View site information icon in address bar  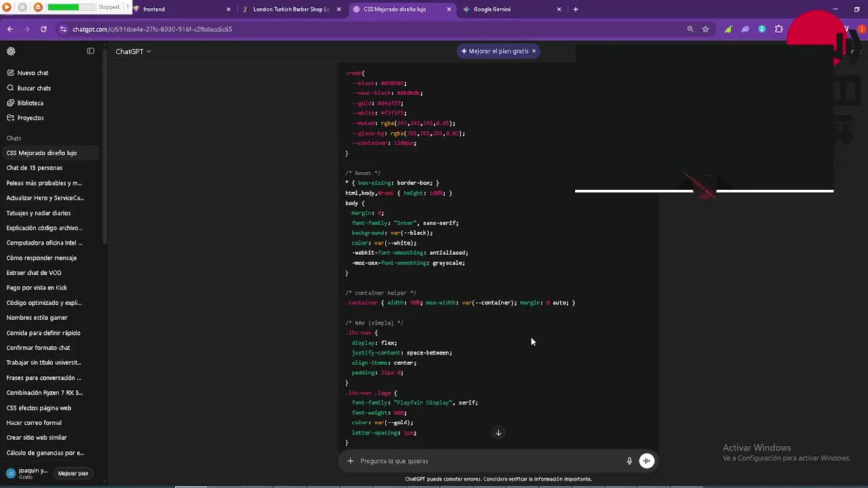(63, 29)
